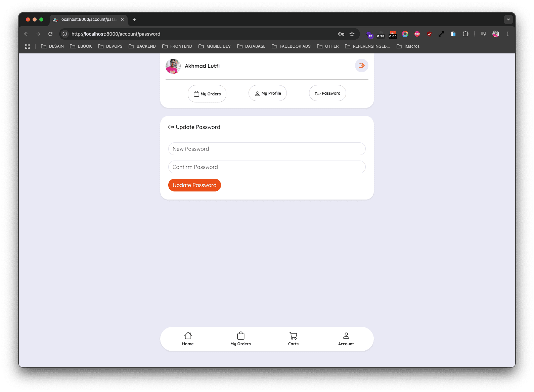Open Carts in bottom navigation
This screenshot has width=534, height=392.
pyautogui.click(x=293, y=339)
